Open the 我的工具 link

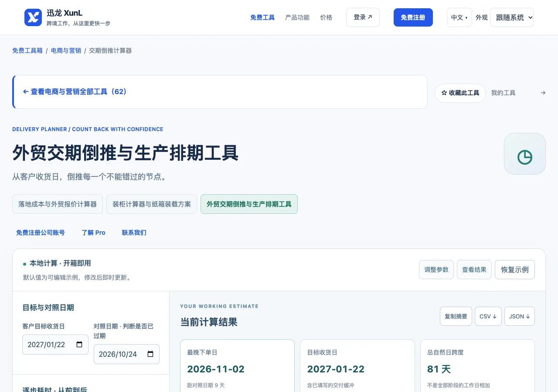504,93
